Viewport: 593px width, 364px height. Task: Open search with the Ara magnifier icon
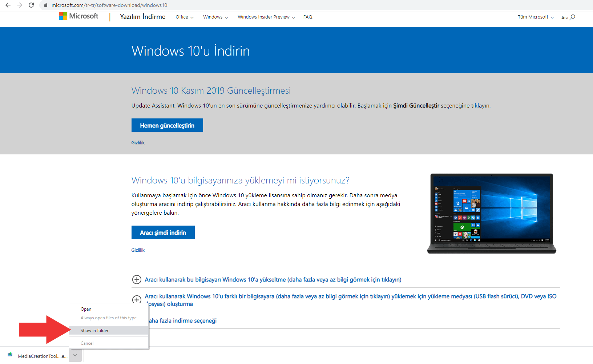click(572, 17)
